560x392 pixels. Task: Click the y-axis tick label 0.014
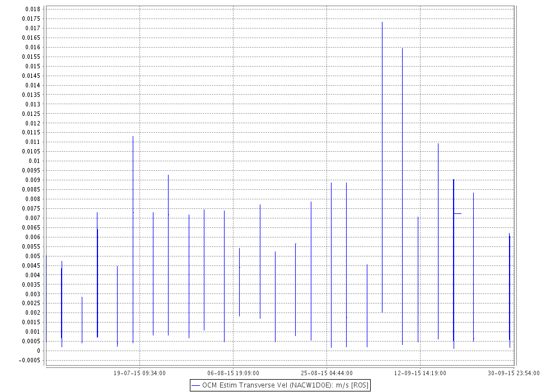[x=33, y=85]
